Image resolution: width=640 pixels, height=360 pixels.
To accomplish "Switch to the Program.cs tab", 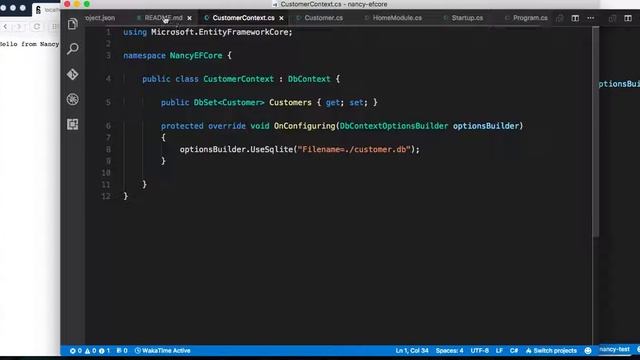I will coord(530,18).
